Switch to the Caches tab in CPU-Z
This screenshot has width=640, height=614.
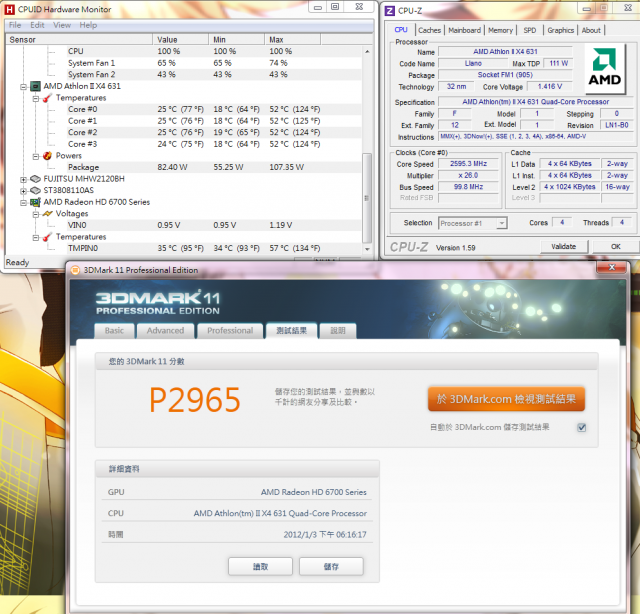click(x=429, y=30)
